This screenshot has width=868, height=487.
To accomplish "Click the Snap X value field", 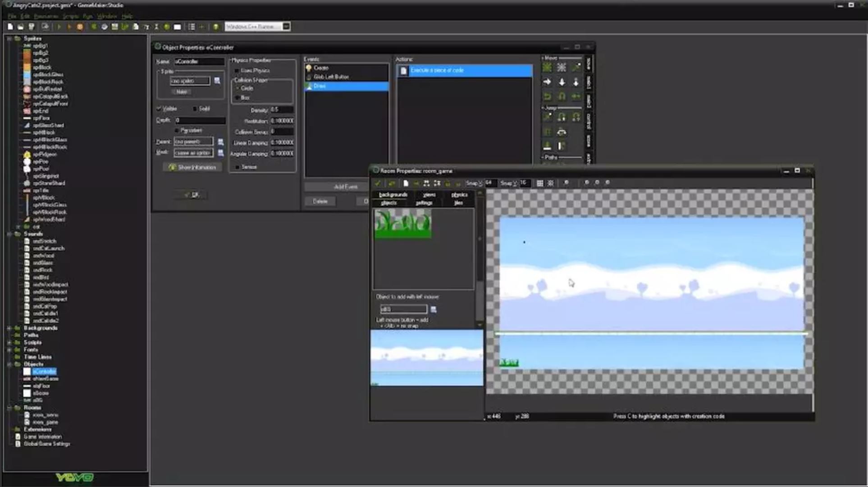I will pyautogui.click(x=490, y=183).
